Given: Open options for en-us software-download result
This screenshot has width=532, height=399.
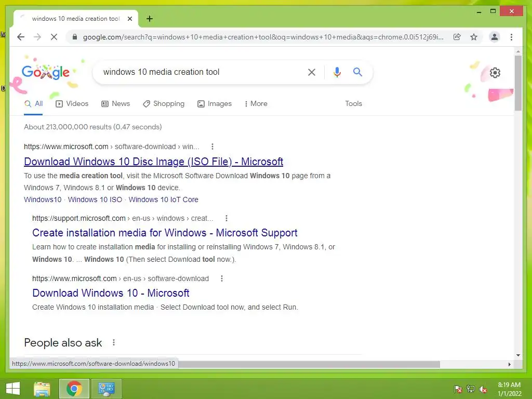Looking at the screenshot, I should pyautogui.click(x=221, y=278).
